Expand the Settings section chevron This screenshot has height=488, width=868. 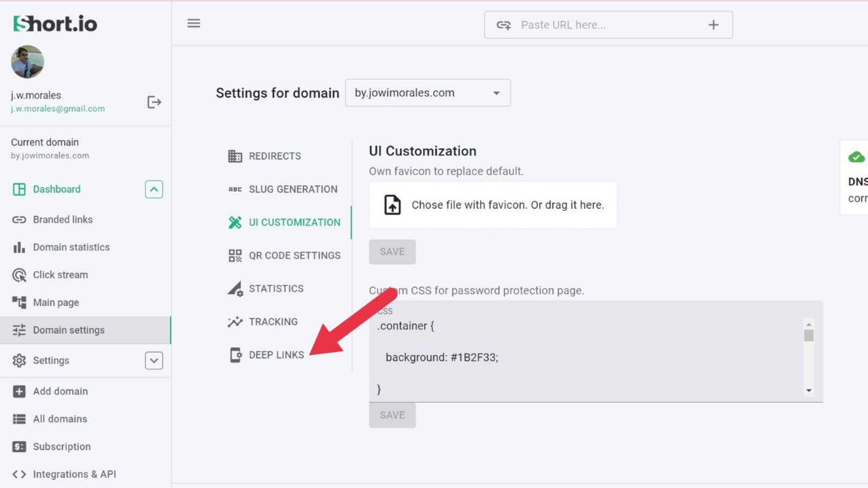(x=154, y=361)
